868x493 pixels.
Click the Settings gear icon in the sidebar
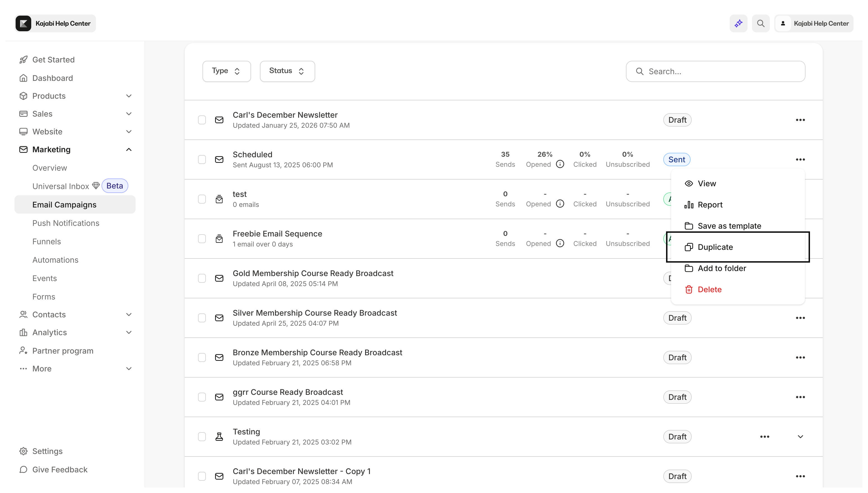(x=23, y=451)
